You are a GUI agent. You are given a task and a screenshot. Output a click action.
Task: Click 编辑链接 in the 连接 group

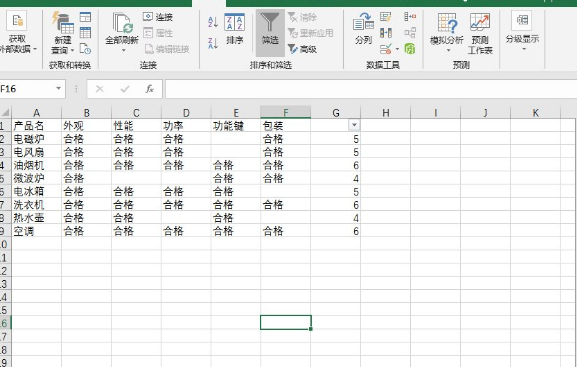(x=167, y=49)
